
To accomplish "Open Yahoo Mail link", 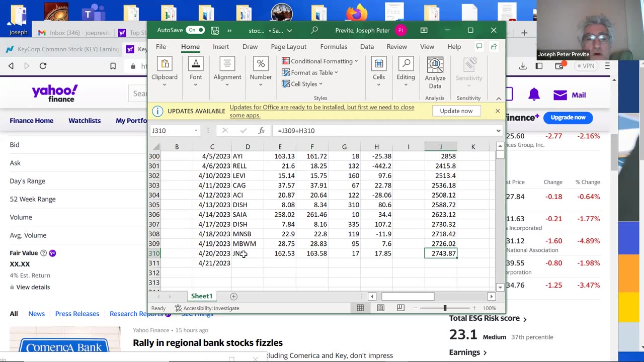I will pyautogui.click(x=570, y=95).
